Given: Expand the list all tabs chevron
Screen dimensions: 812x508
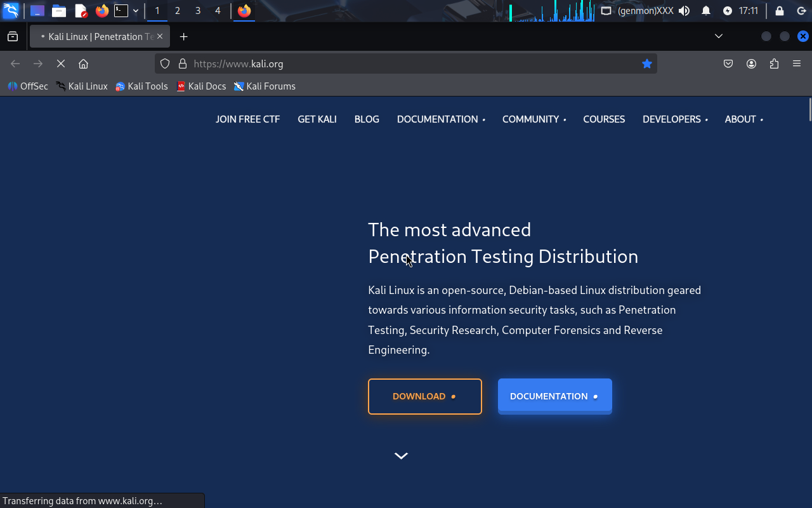Looking at the screenshot, I should (x=719, y=36).
